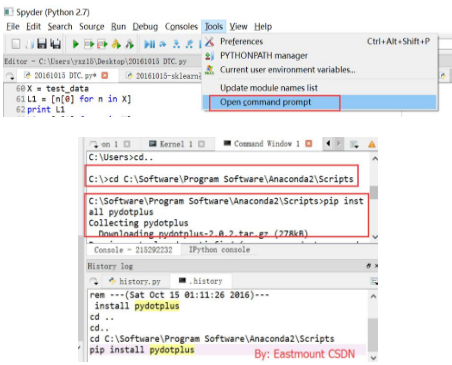Click the debug Step into icon
Screen dimensions: 452x365
176,44
